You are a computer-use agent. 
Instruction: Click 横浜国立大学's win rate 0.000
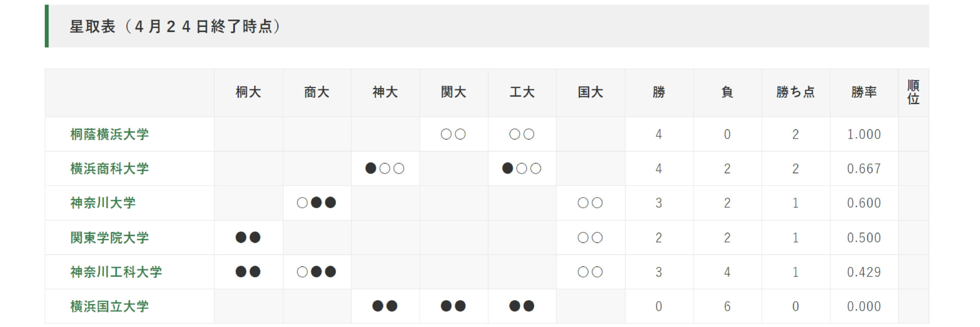[864, 306]
